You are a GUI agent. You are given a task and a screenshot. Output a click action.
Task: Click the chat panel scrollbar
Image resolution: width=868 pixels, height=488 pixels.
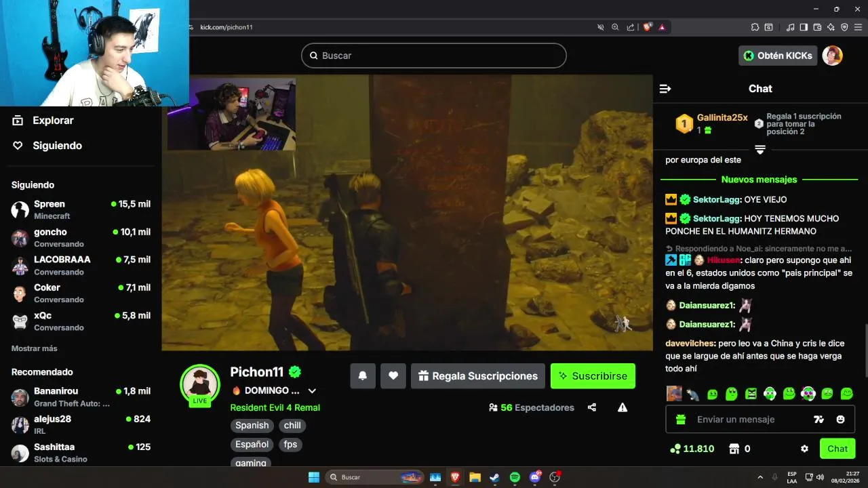tap(865, 349)
